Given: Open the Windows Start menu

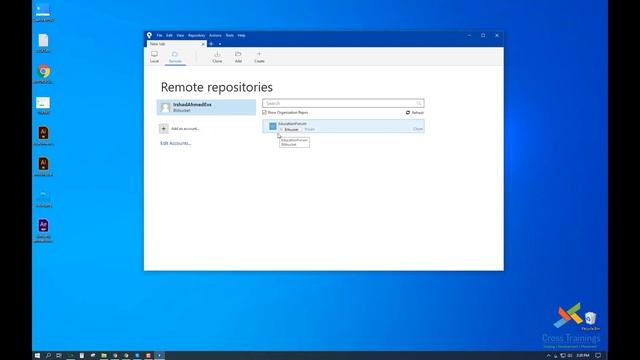Looking at the screenshot, I should (x=37, y=356).
